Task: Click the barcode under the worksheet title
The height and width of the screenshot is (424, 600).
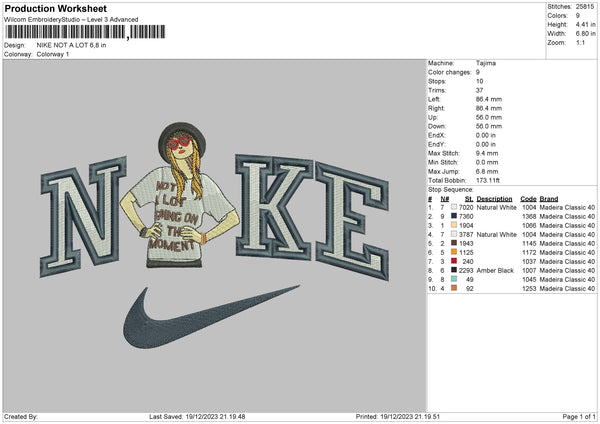Action: coord(85,32)
